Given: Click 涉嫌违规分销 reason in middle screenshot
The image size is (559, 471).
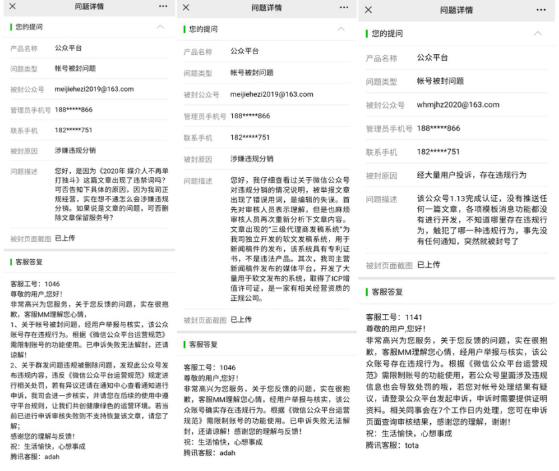Looking at the screenshot, I should coord(252,159).
